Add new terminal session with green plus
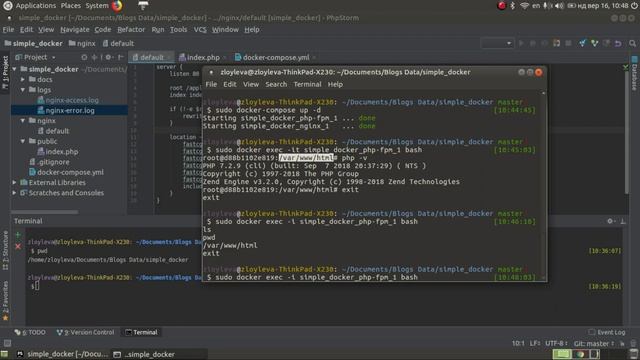This screenshot has height=360, width=640. [x=18, y=235]
